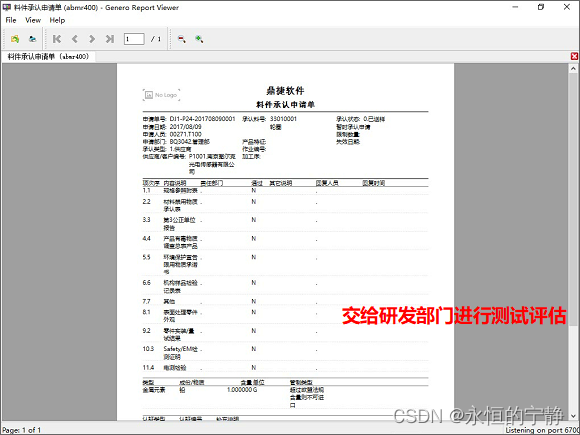Click the open report file icon

(15, 39)
